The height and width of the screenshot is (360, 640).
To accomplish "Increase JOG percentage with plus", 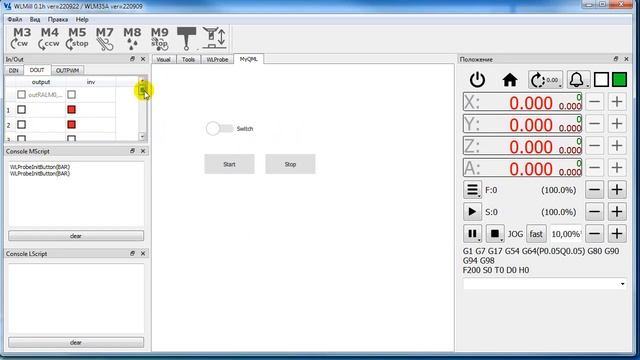I will pyautogui.click(x=617, y=234).
